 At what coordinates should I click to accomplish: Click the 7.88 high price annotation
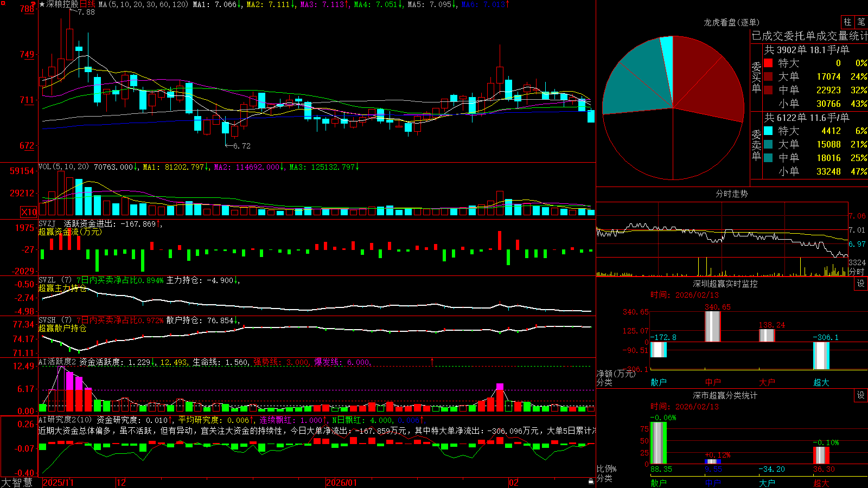(86, 12)
